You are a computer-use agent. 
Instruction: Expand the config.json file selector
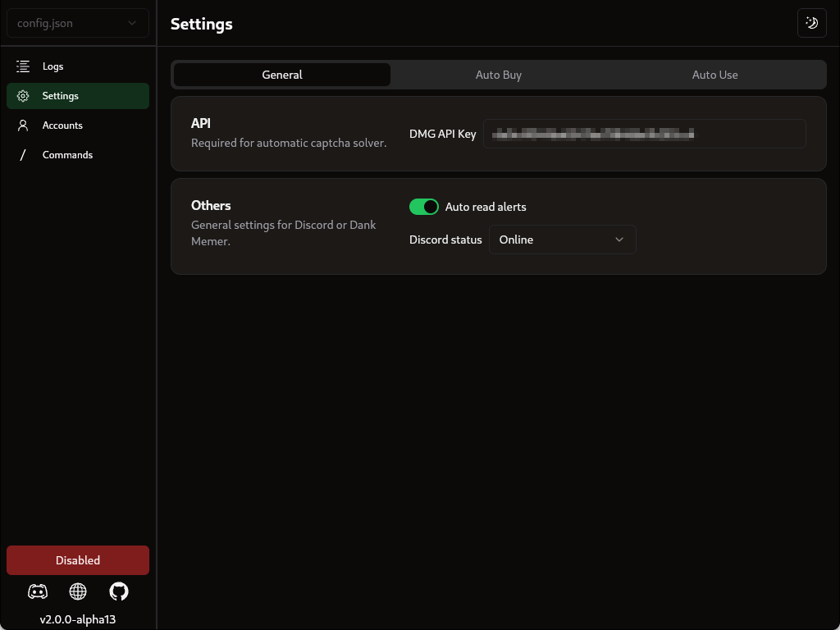tap(78, 23)
